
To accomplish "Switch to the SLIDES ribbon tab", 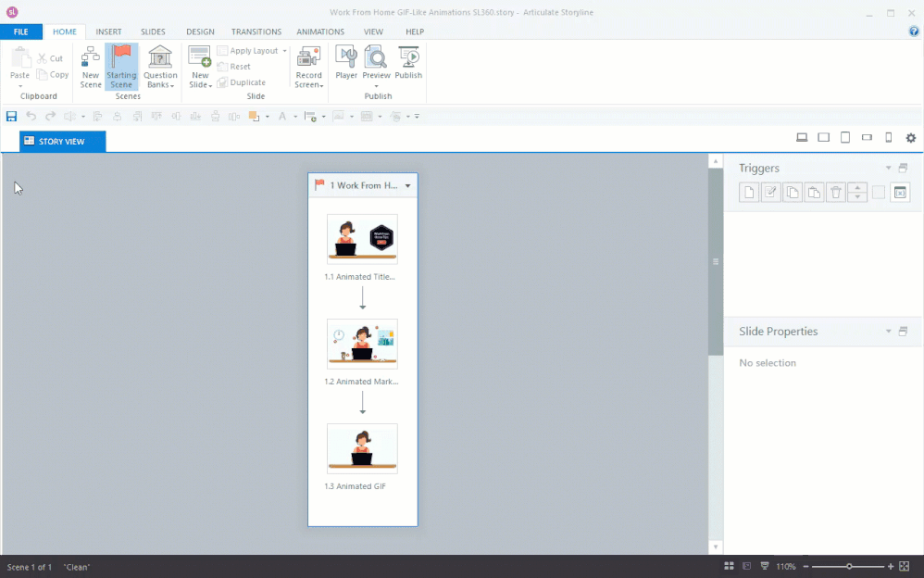I will click(x=153, y=31).
